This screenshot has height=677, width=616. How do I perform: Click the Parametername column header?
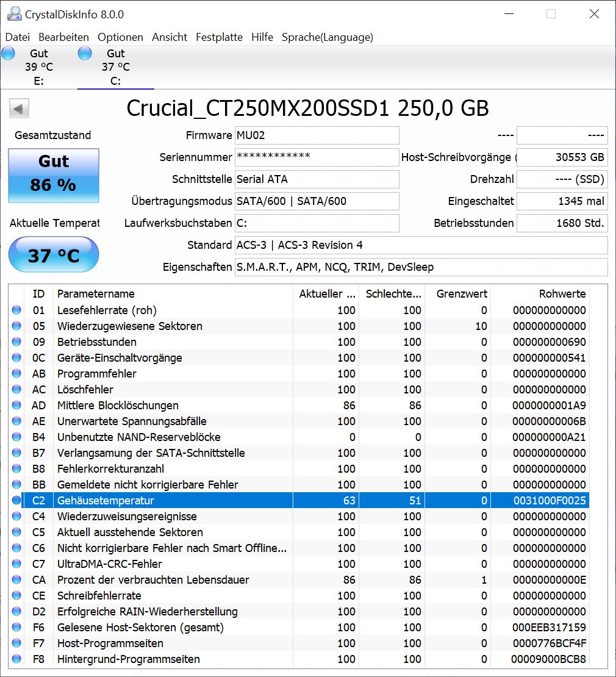(x=173, y=293)
